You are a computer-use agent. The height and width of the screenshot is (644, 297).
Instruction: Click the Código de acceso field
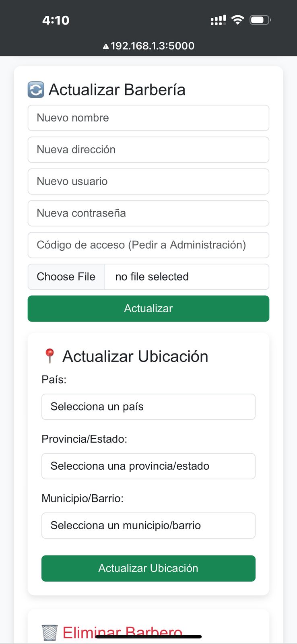148,245
